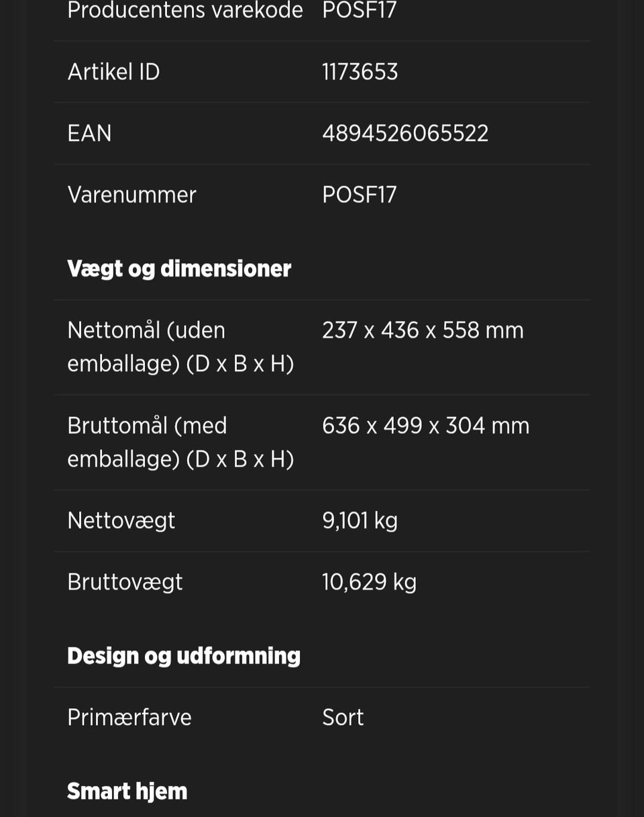
Task: Select the POSF17 value beside Varenummer
Action: click(359, 195)
